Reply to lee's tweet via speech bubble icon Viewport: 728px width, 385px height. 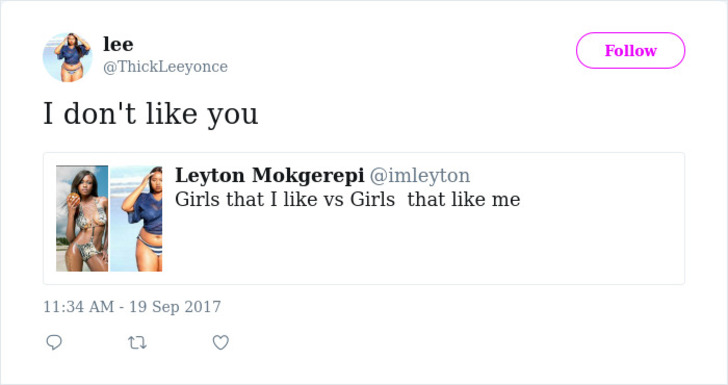[x=54, y=342]
